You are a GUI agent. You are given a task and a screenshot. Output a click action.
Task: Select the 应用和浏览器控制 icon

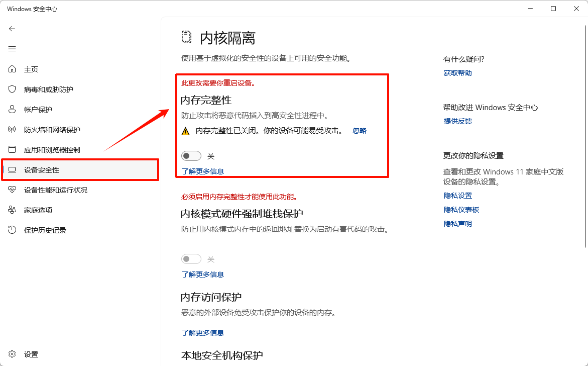coord(11,149)
